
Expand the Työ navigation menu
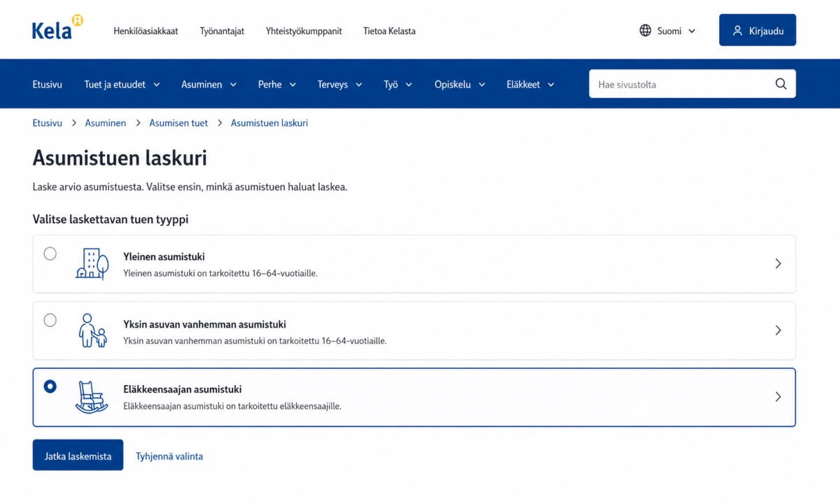[x=398, y=85]
